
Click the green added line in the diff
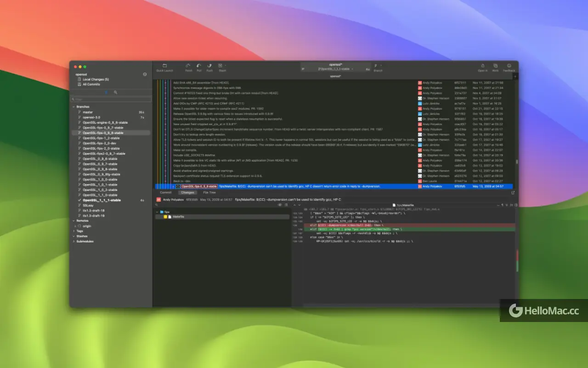(x=409, y=229)
